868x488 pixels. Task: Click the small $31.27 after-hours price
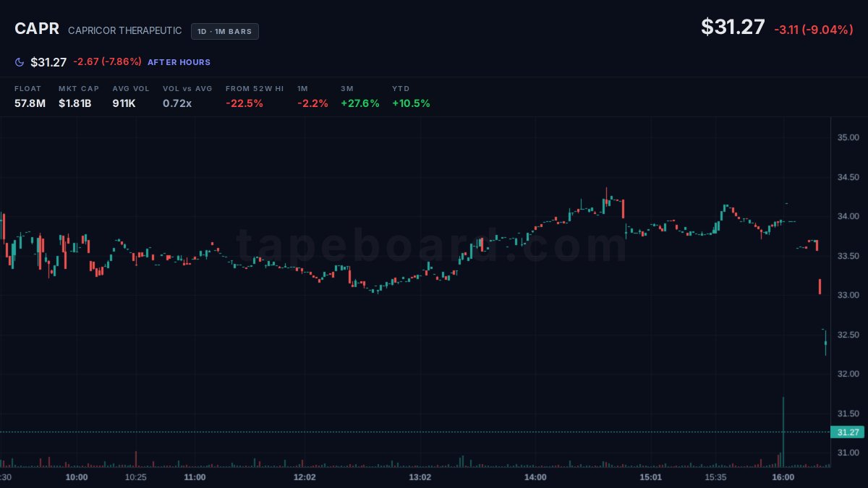48,62
